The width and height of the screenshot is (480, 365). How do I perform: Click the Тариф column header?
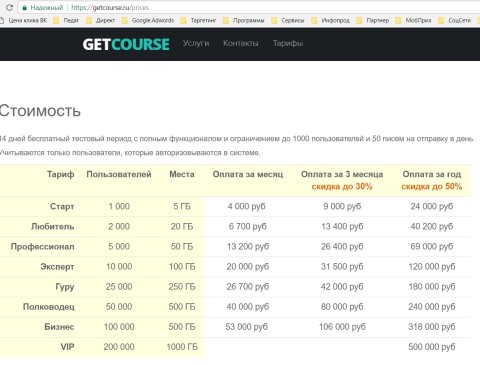60,174
